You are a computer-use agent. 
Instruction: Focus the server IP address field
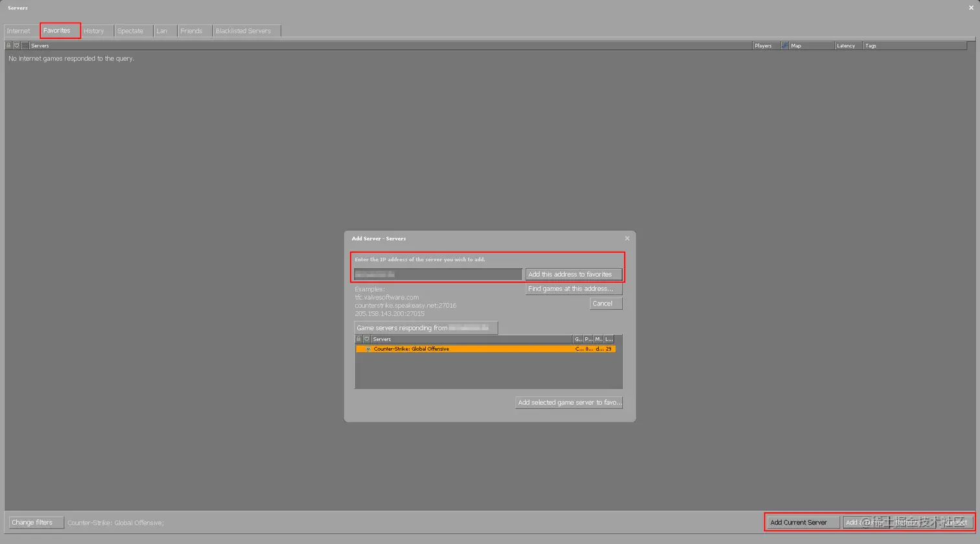pos(438,275)
